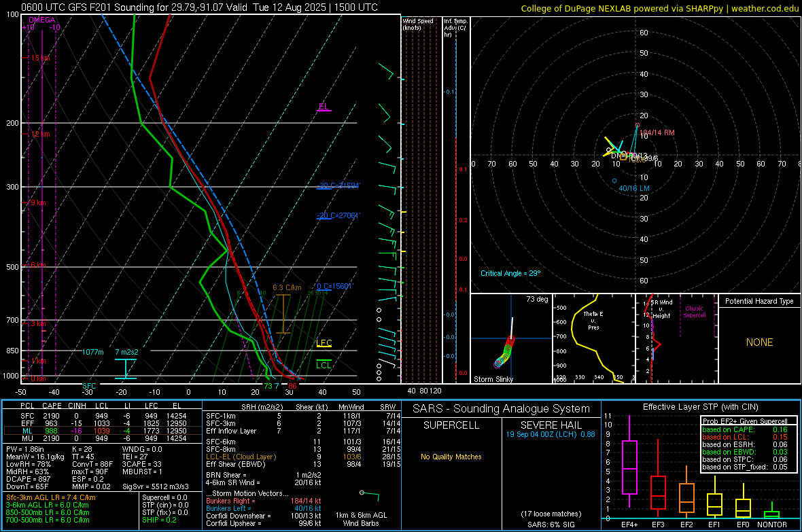Select the EFF parcel row

[x=103, y=423]
